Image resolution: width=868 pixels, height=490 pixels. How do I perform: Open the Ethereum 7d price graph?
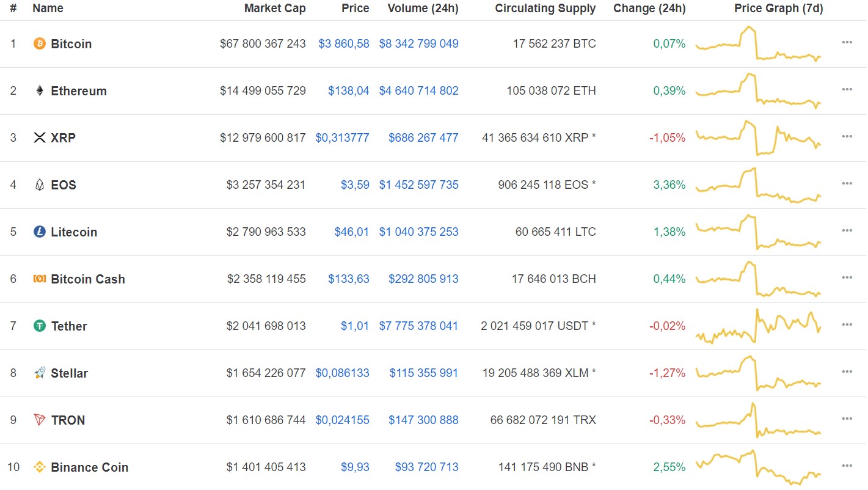(759, 90)
